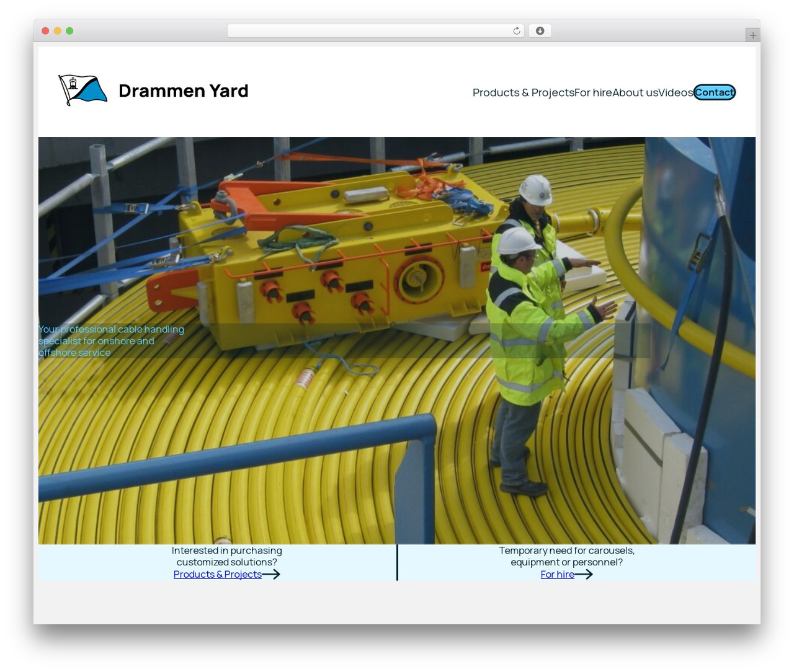Viewport: 794px width, 672px height.
Task: Click the cable carousel hero photo
Action: (397, 340)
